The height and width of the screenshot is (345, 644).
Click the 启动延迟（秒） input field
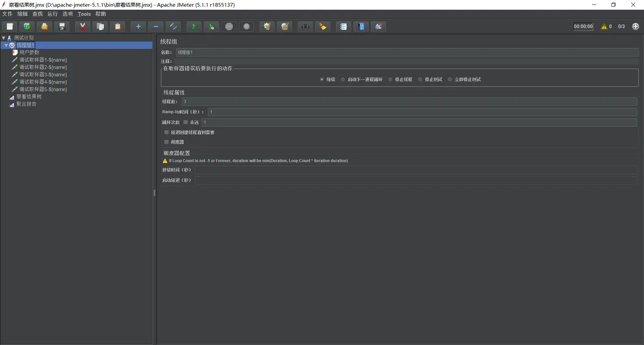tap(416, 180)
